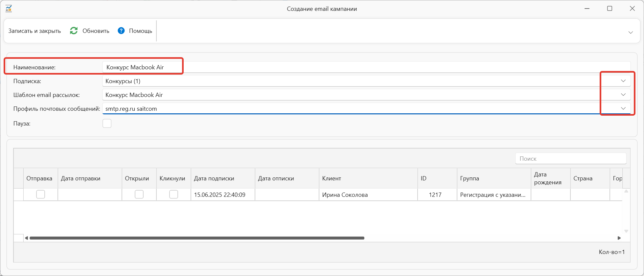
Task: Click the Шаблон field with Конкурс Macbook Air
Action: (x=366, y=95)
